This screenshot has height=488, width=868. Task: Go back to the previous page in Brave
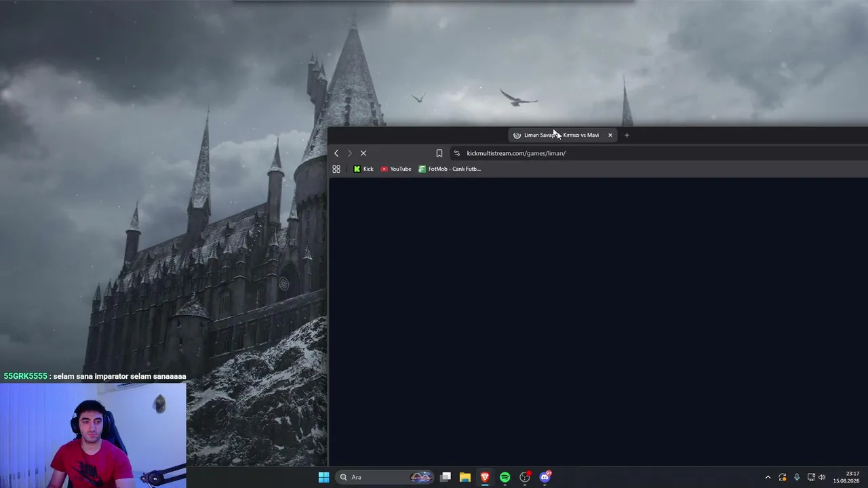336,153
